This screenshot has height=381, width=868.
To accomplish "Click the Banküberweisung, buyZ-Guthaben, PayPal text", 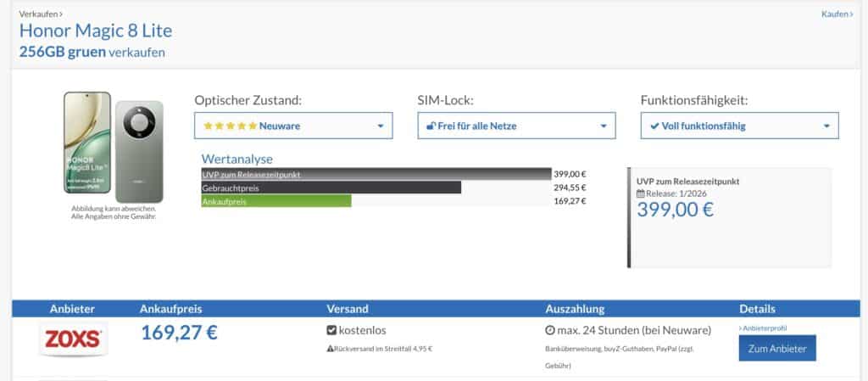I will (x=619, y=357).
